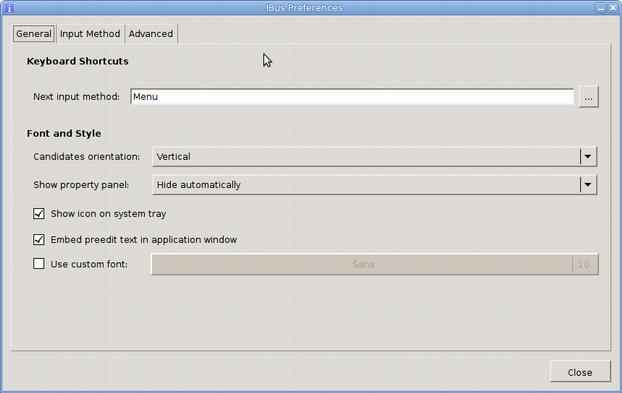Click the 'Show property panel:' label
The height and width of the screenshot is (393, 622).
pos(81,185)
